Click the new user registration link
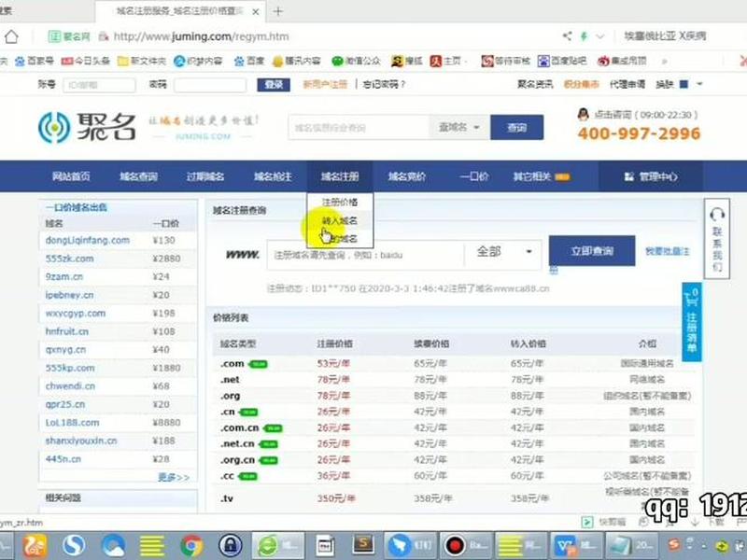This screenshot has height=560, width=747. click(x=325, y=84)
